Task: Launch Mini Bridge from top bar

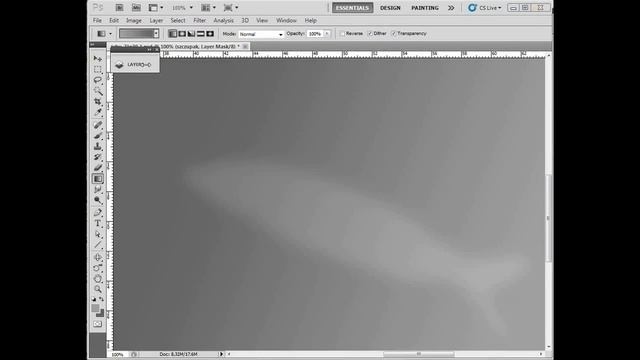Action: 136,8
